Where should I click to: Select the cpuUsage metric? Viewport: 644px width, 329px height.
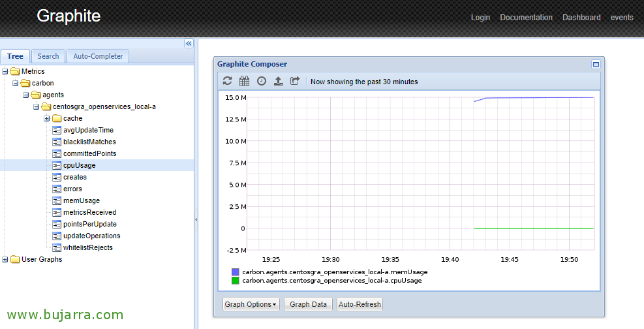coord(79,166)
